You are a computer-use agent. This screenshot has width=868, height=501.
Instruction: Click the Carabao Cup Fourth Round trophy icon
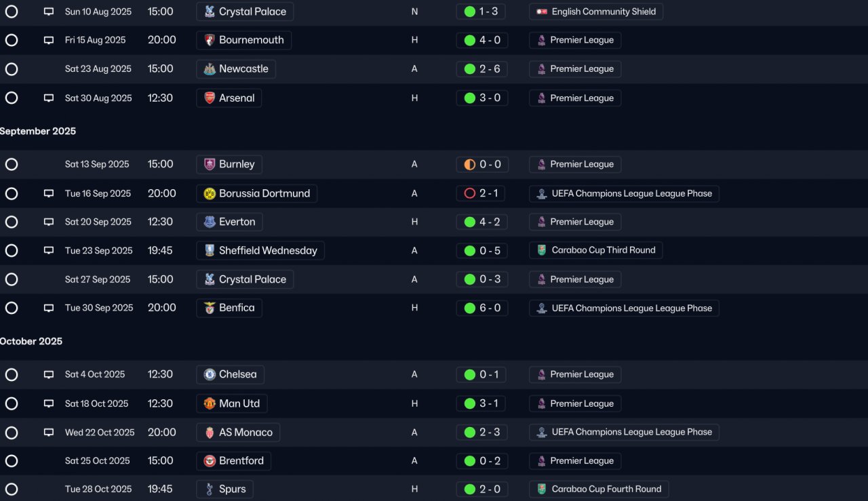542,489
